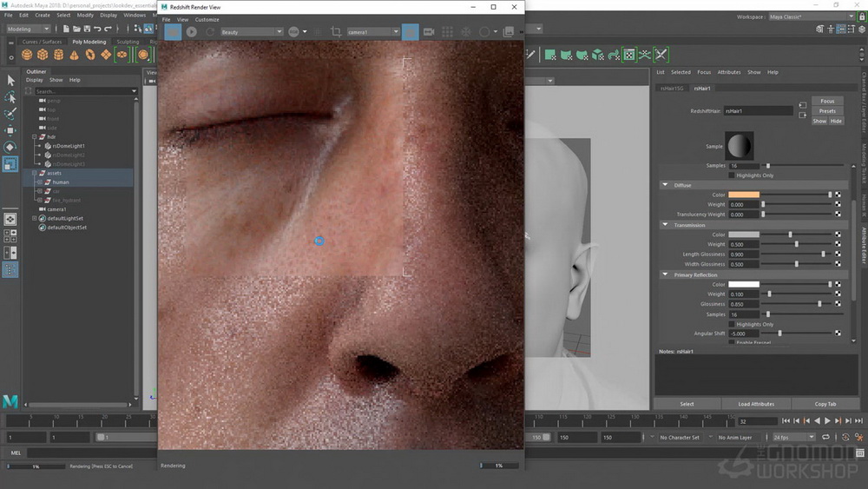
Task: Toggle Highlights Only under Sample section
Action: 731,175
